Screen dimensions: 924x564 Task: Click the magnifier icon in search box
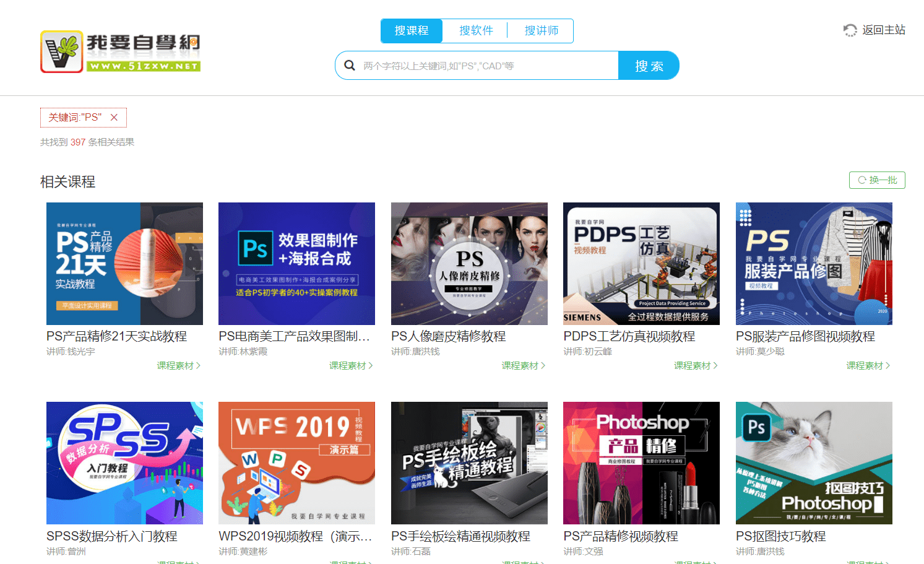click(x=350, y=66)
